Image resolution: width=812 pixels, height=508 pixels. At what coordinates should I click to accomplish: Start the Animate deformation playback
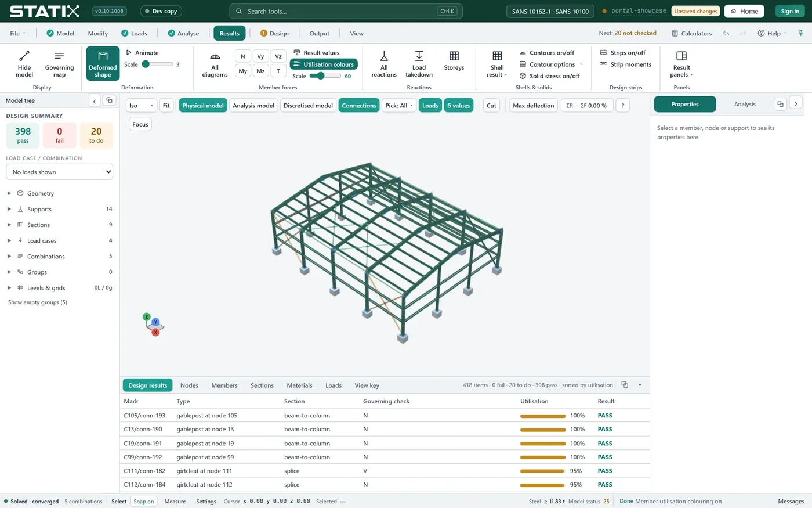[x=143, y=53]
